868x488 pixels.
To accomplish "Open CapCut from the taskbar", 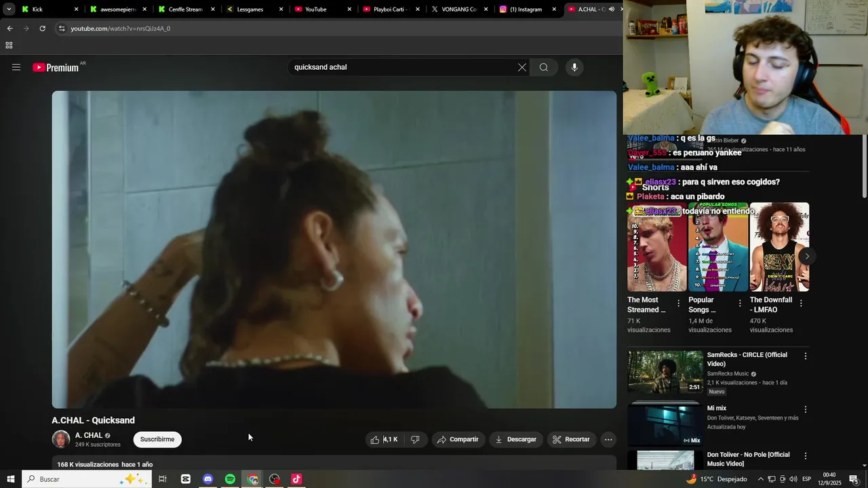I will coord(185,479).
